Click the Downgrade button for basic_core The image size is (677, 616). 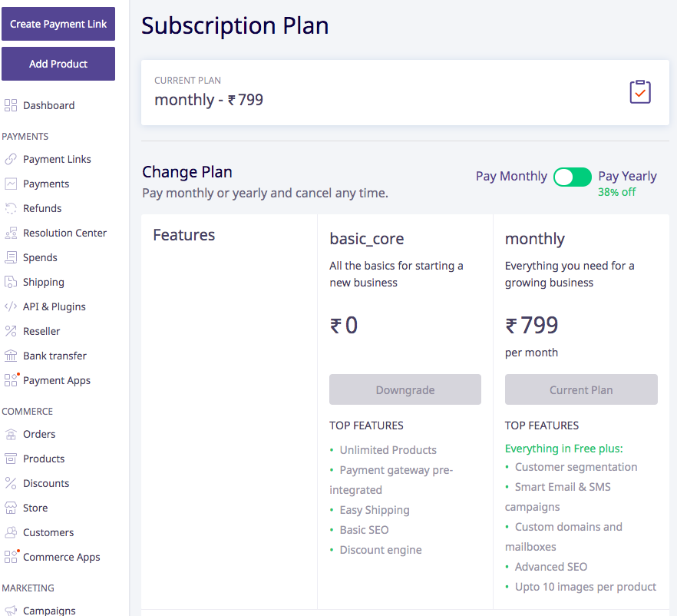point(405,389)
